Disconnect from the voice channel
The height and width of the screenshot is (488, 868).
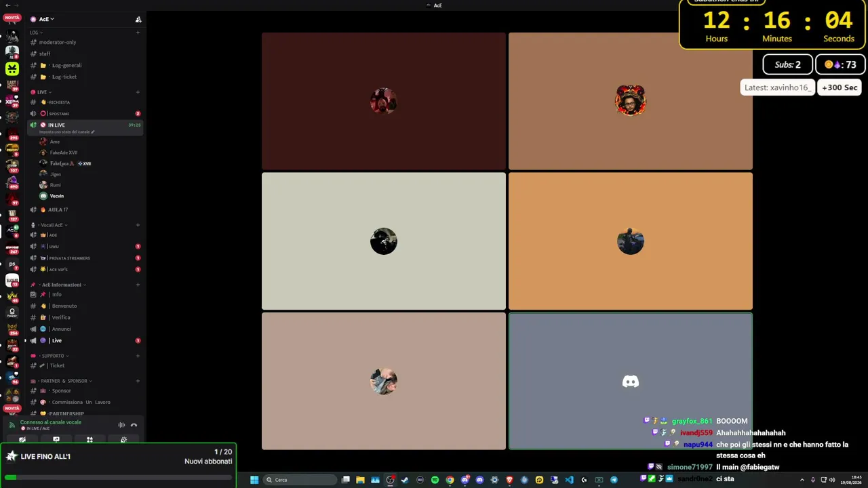(134, 425)
